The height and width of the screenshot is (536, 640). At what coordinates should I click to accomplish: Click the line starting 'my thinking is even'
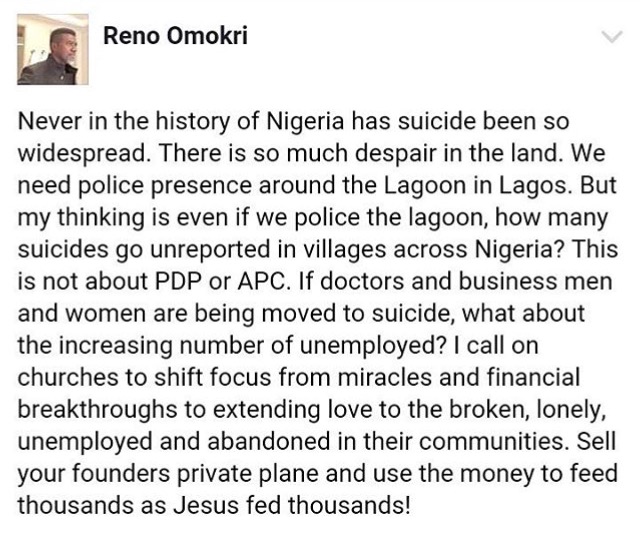pos(313,218)
